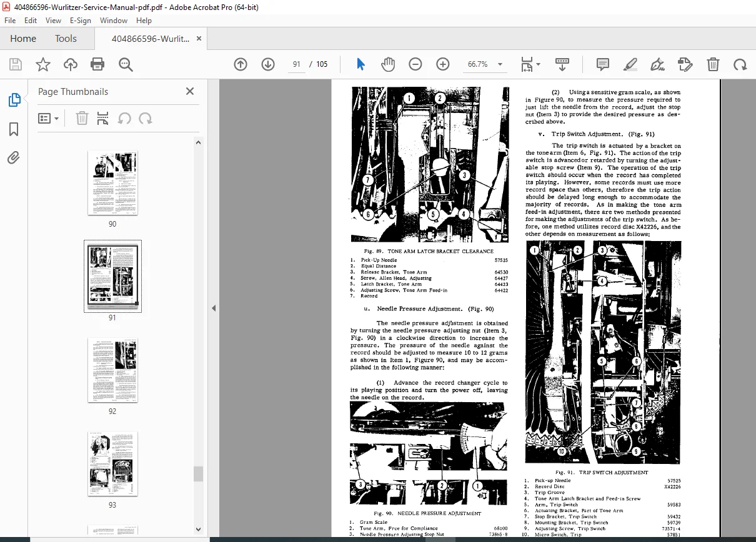The height and width of the screenshot is (542, 756).
Task: Switch to the Home tab
Action: (x=23, y=39)
